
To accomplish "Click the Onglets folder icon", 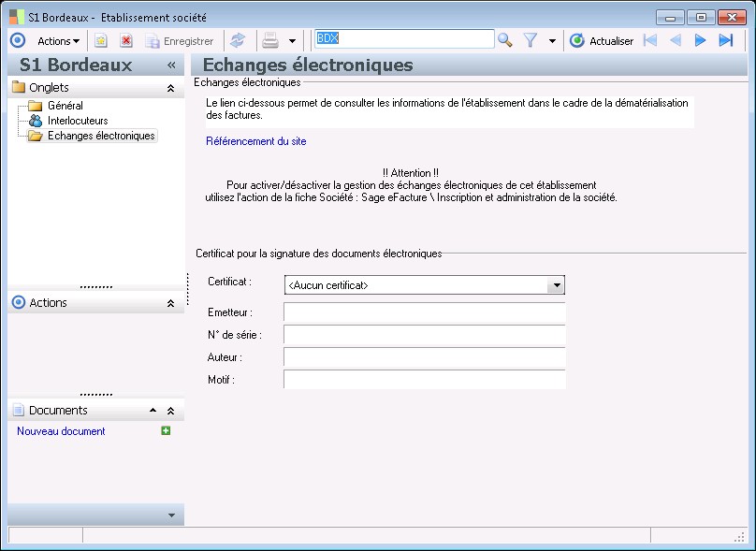I will tap(19, 87).
